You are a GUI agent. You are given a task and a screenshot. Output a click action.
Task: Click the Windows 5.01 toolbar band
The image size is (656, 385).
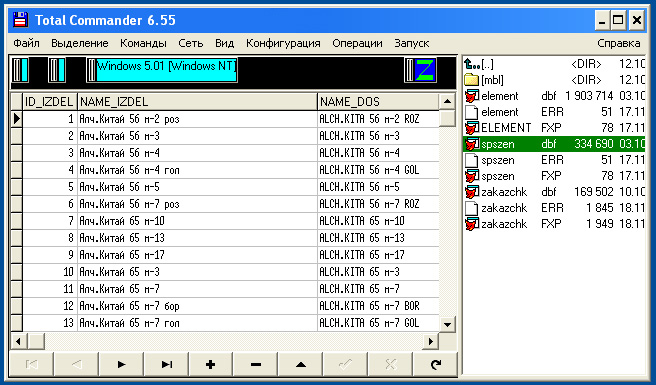tap(162, 70)
